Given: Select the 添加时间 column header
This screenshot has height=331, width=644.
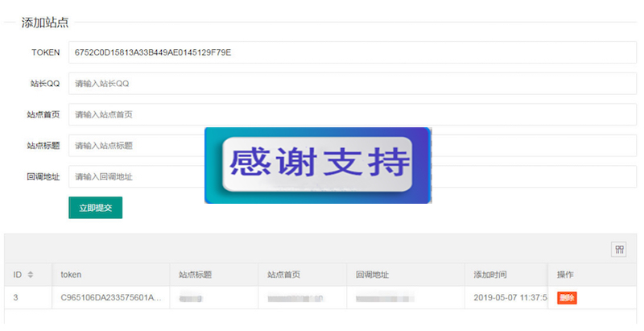Looking at the screenshot, I should 490,275.
